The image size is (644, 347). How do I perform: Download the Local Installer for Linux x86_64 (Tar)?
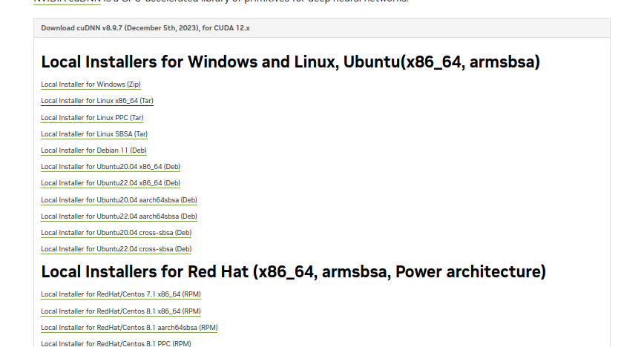coord(97,101)
